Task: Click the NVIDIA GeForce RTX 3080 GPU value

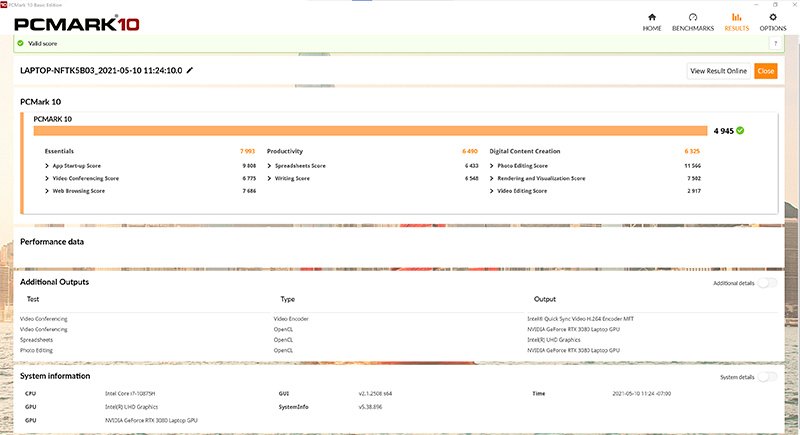Action: pyautogui.click(x=152, y=420)
